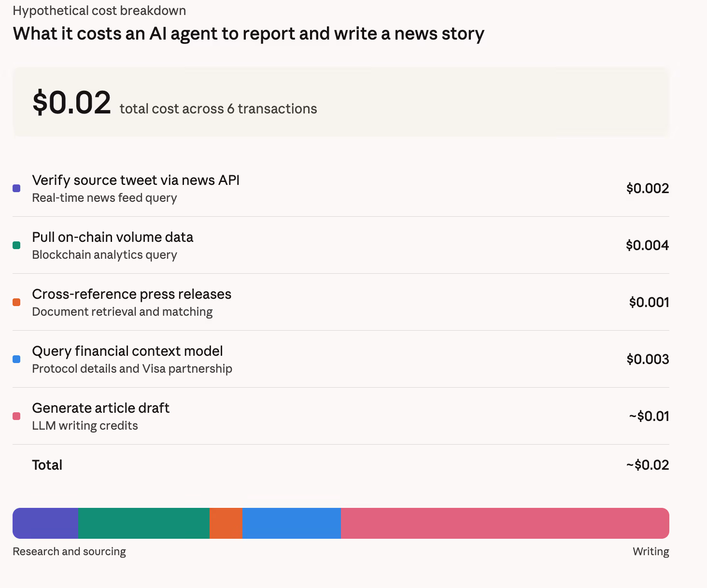707x588 pixels.
Task: Click the purple marker beside Verify source tweet
Action: pos(16,188)
